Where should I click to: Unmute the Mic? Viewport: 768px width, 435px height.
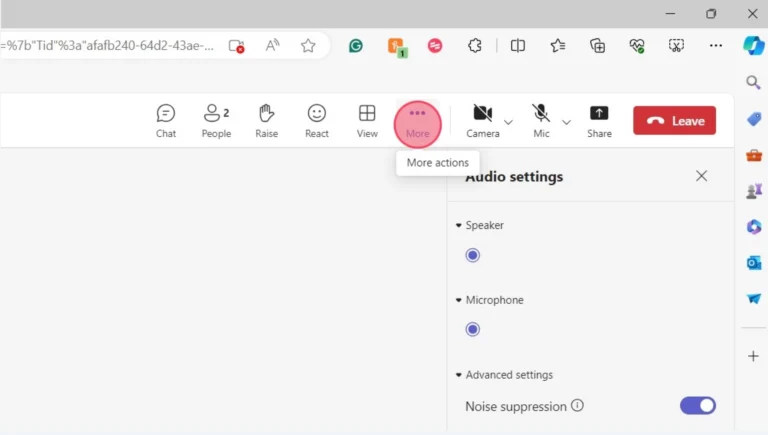(541, 121)
